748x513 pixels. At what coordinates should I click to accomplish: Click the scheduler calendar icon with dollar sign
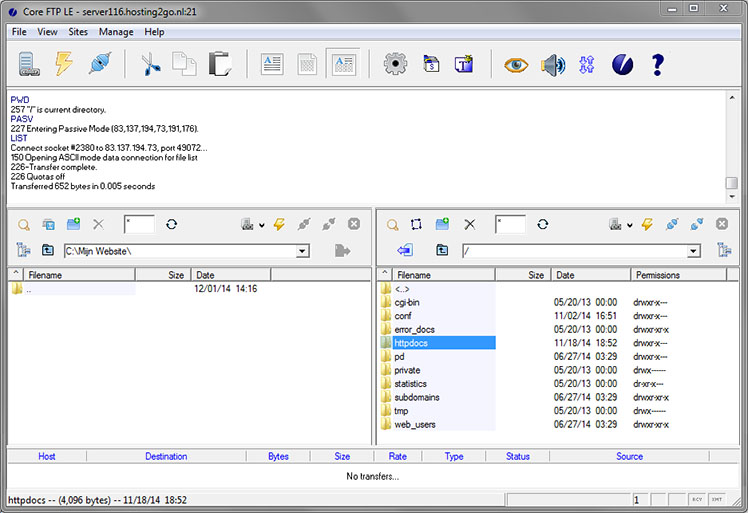pos(431,64)
